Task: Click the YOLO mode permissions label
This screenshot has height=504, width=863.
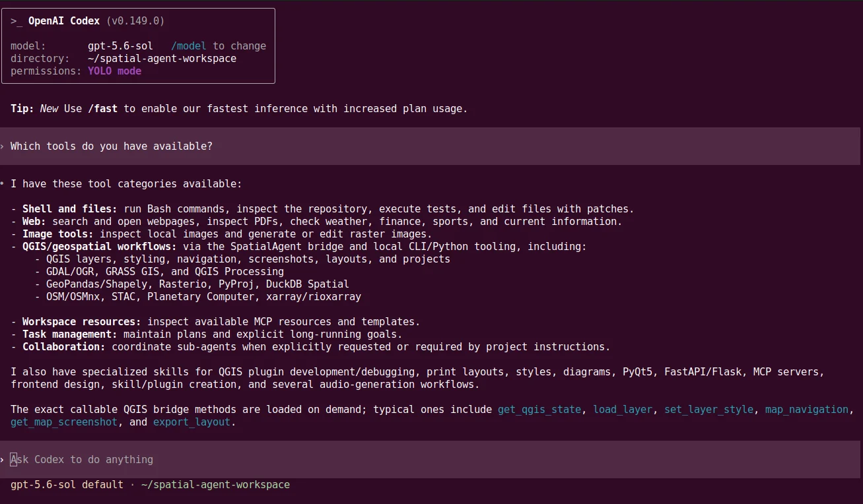Action: point(115,71)
